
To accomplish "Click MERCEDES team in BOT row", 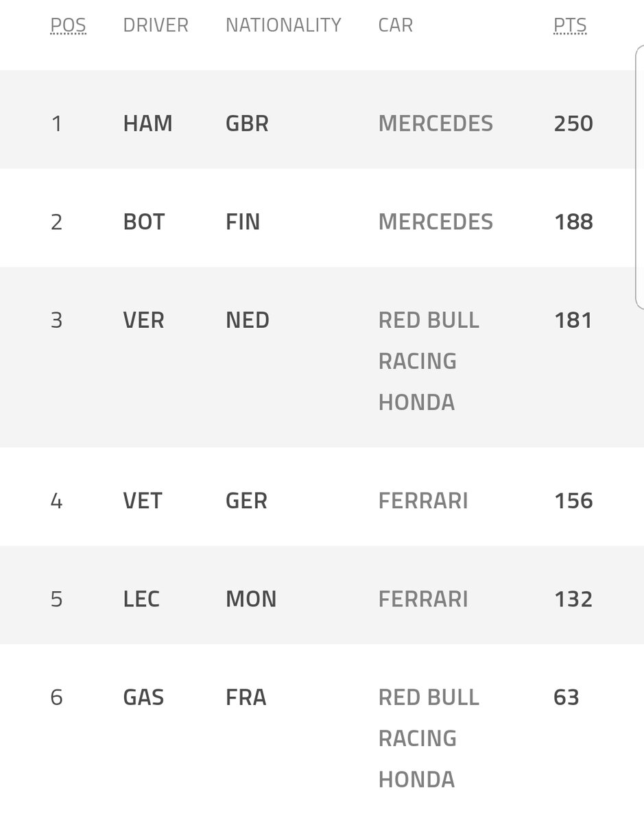I will click(436, 222).
